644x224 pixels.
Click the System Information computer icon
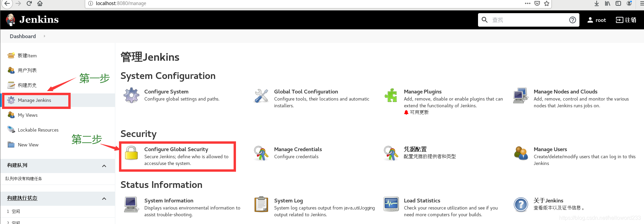131,204
